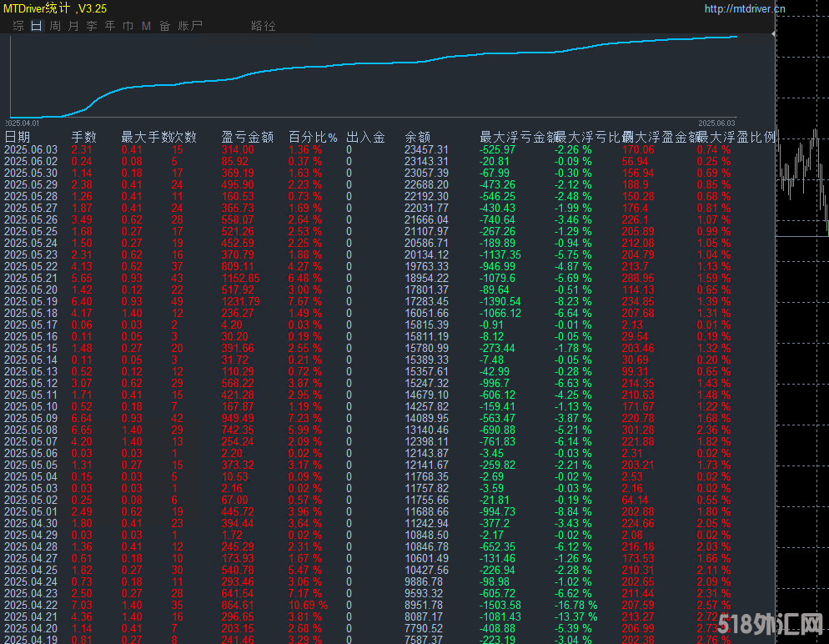
Task: Click the 次数 column header
Action: point(184,138)
